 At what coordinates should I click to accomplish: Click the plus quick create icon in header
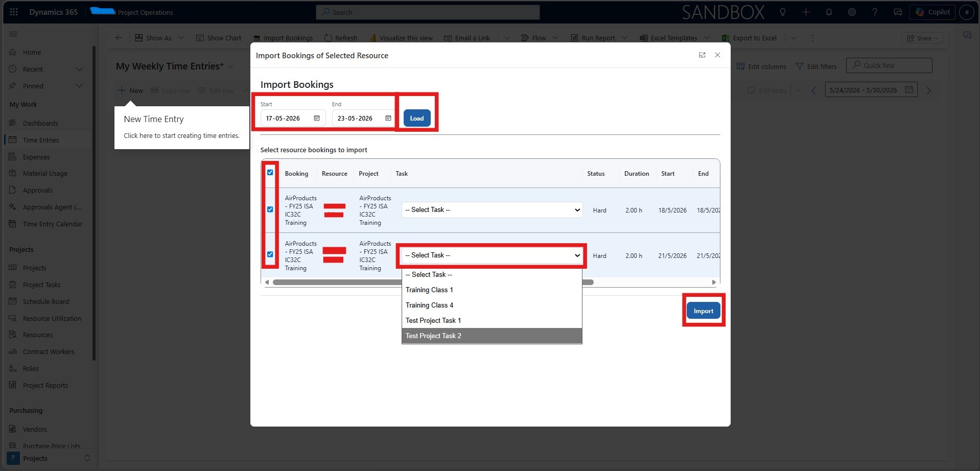(x=806, y=12)
